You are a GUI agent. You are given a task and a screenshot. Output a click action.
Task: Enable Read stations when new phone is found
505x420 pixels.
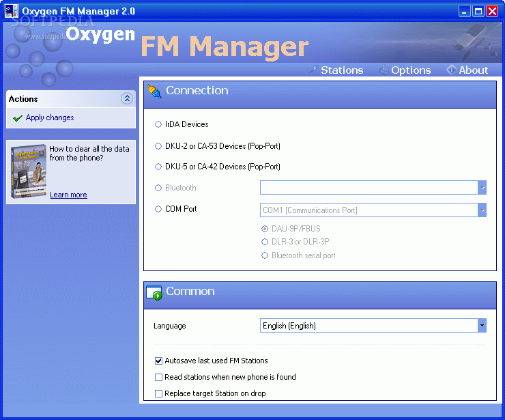coord(158,377)
